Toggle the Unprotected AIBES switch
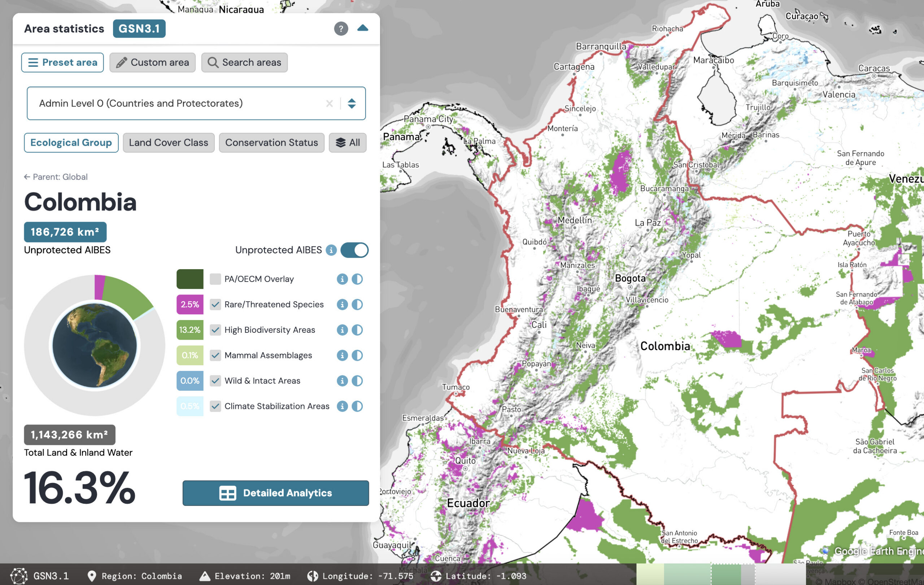Screen dimensions: 924x585 [x=354, y=250]
